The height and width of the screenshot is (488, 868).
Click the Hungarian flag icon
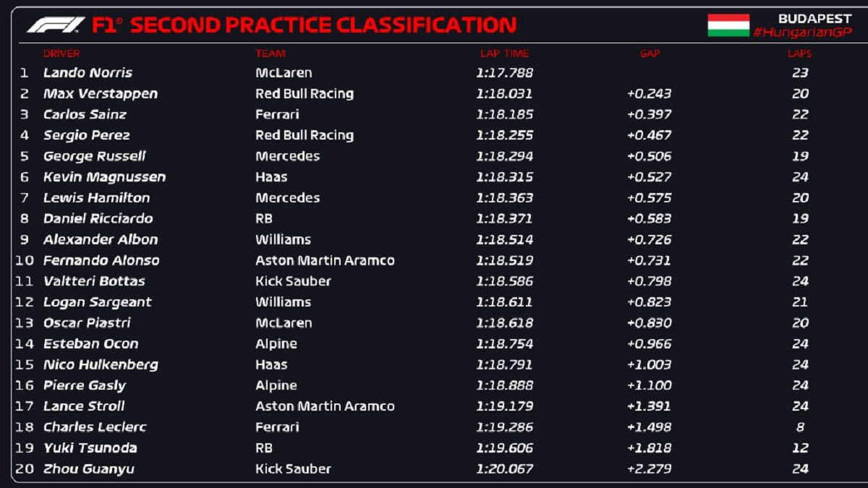[728, 25]
